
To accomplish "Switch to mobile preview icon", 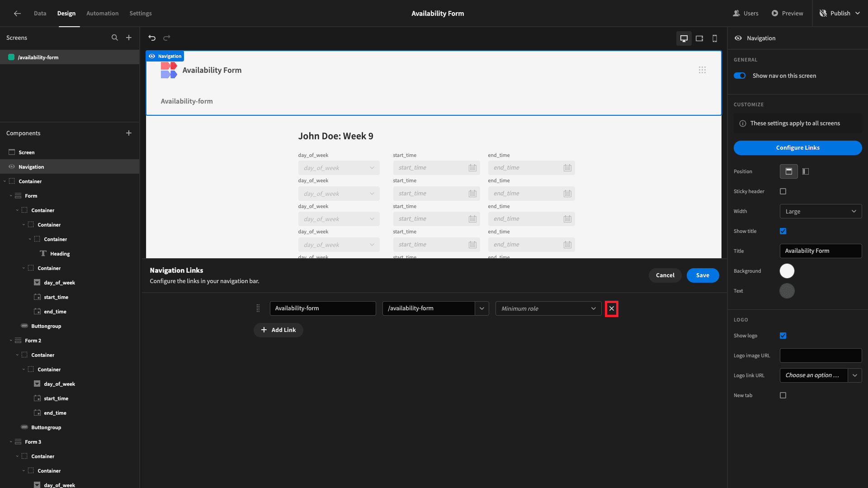I will click(x=715, y=38).
